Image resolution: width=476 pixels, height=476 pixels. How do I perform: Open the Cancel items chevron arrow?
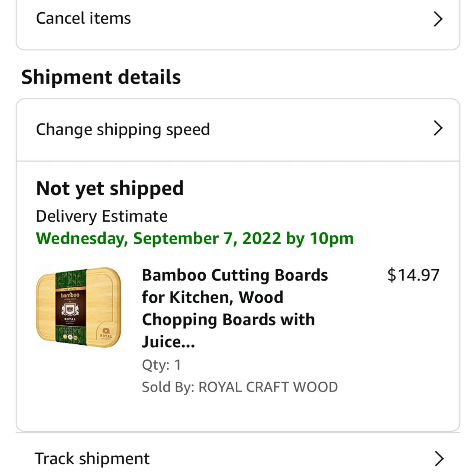[438, 19]
